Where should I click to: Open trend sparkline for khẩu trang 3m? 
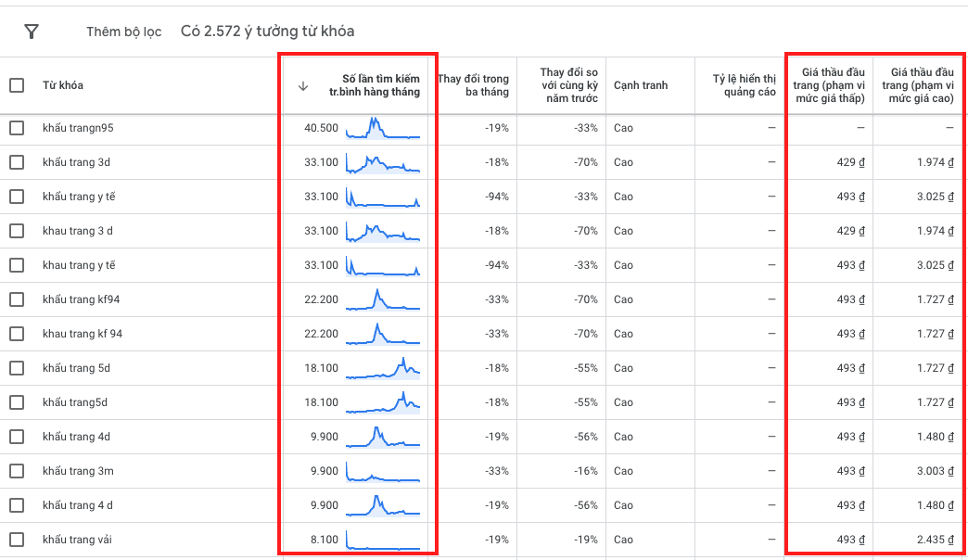pos(383,470)
